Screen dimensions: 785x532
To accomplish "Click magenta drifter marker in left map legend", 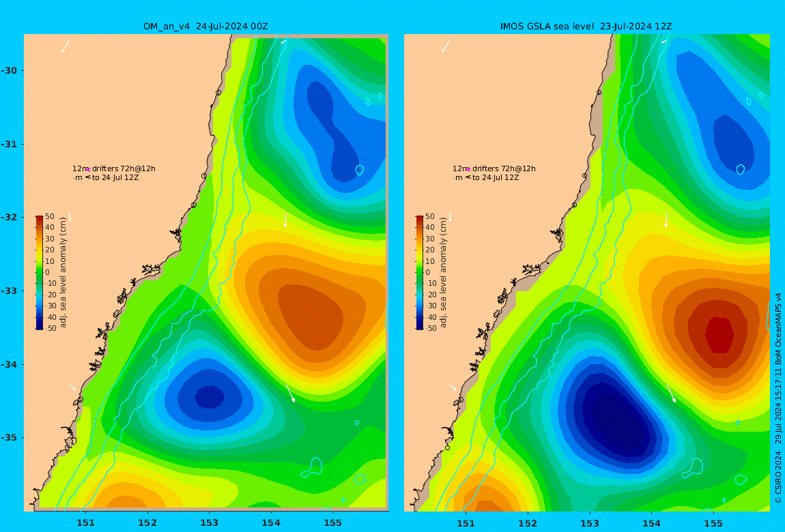I will click(x=87, y=170).
